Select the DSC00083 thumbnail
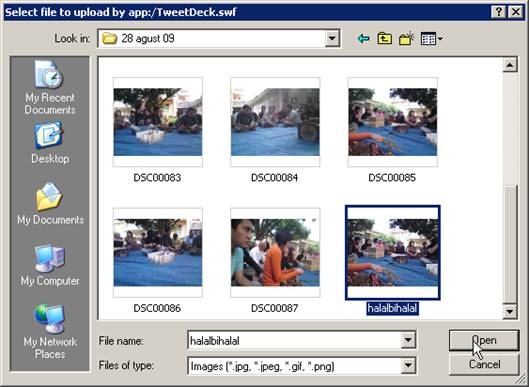 (158, 122)
